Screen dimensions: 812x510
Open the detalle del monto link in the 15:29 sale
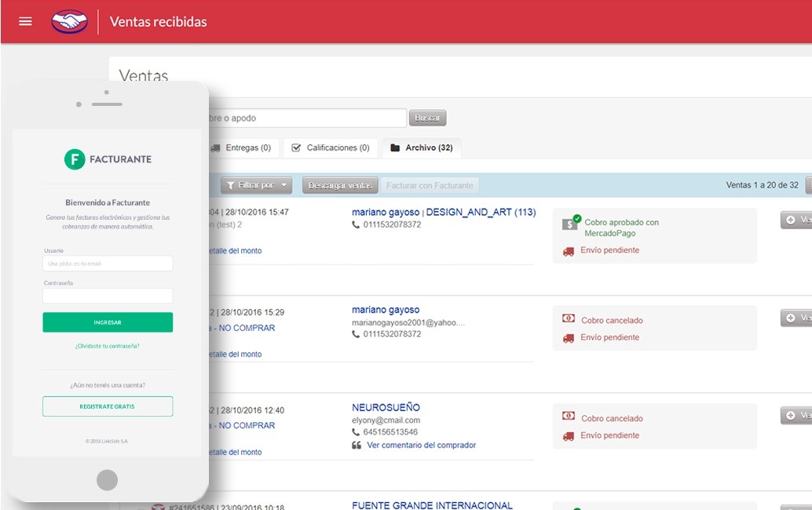coord(236,355)
